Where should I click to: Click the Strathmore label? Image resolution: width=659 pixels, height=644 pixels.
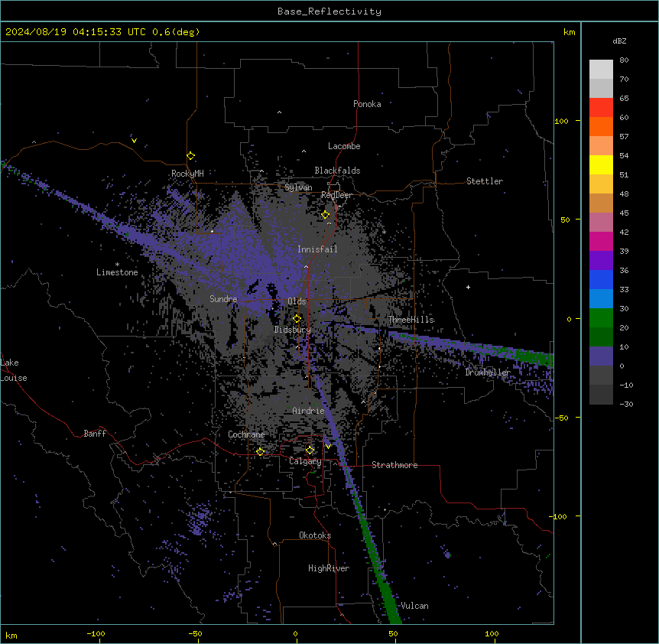point(394,465)
